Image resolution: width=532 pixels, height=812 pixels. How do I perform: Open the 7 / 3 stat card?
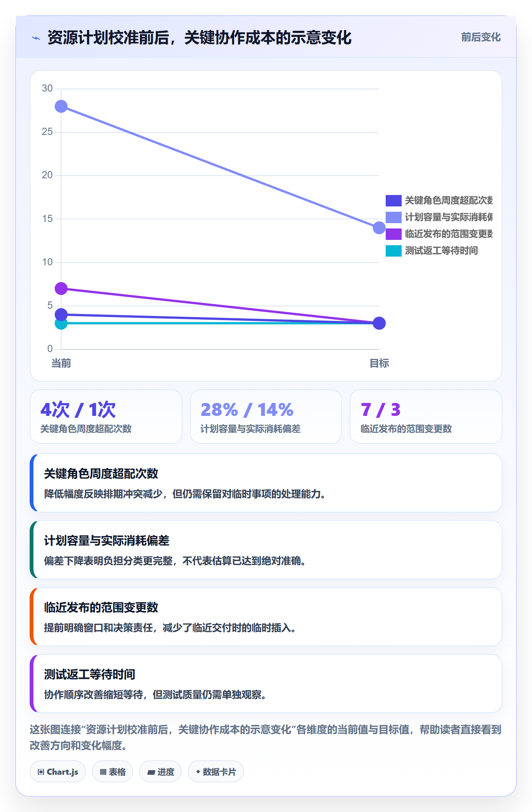[426, 417]
